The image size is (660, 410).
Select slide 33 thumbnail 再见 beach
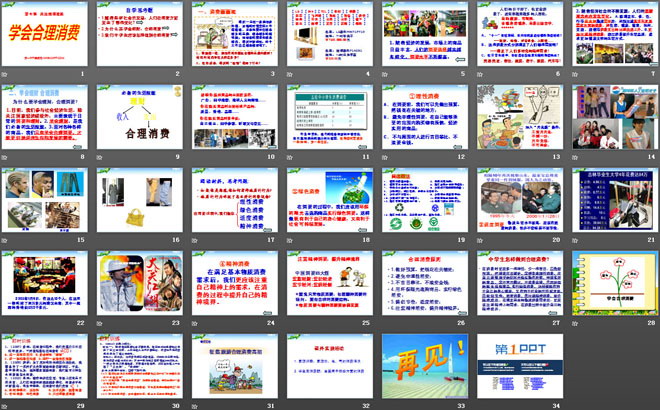click(x=425, y=366)
